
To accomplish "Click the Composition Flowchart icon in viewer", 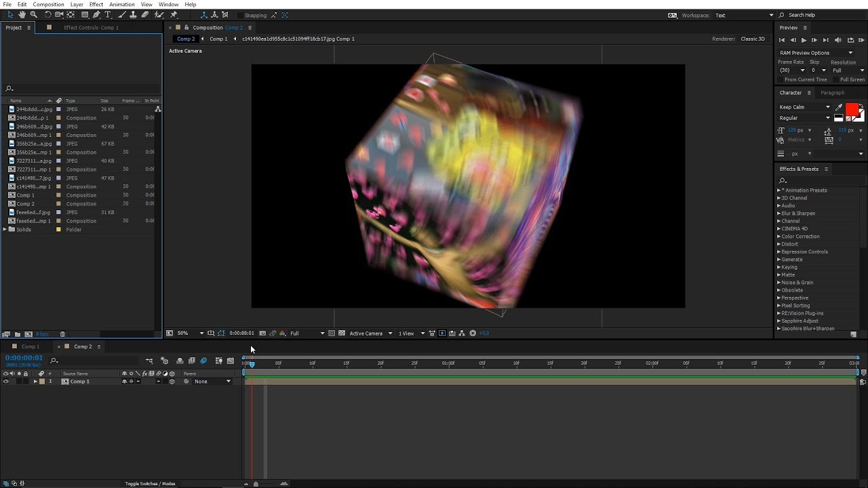I will [x=462, y=333].
